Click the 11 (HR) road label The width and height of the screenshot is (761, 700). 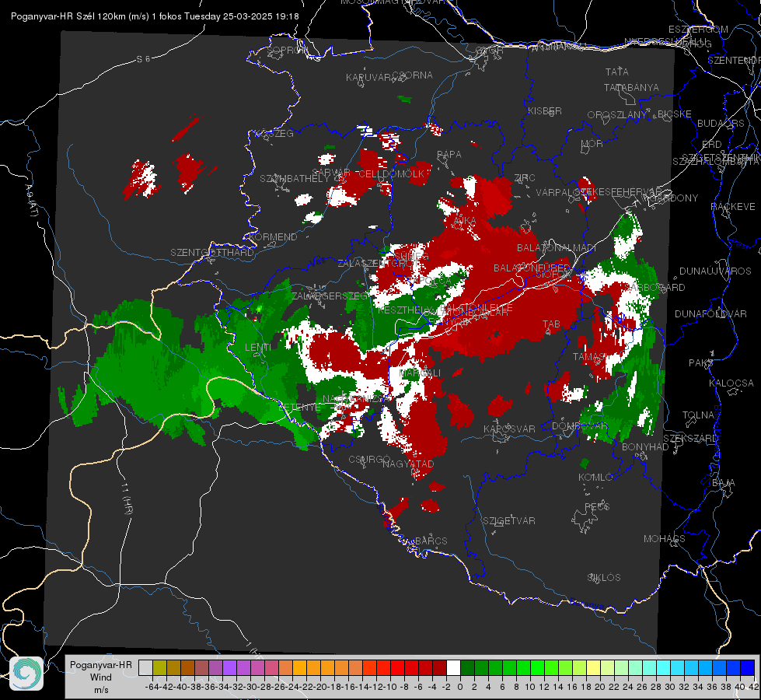click(127, 498)
